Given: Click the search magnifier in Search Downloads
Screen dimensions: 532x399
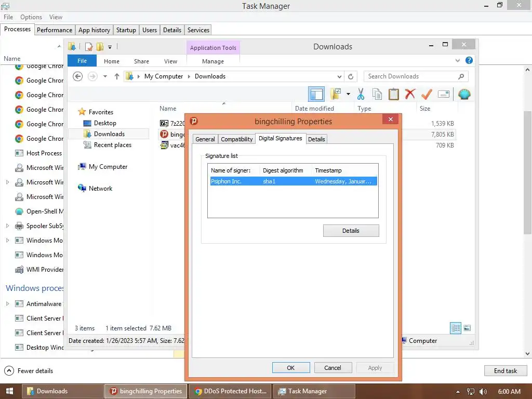Looking at the screenshot, I should point(461,76).
